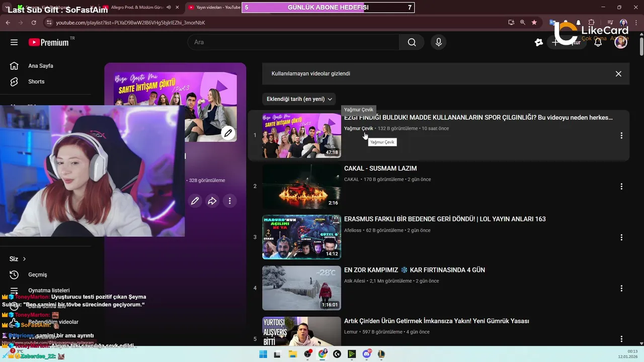Expand the 'Siz' section chevron
This screenshot has height=362, width=644.
(24, 259)
